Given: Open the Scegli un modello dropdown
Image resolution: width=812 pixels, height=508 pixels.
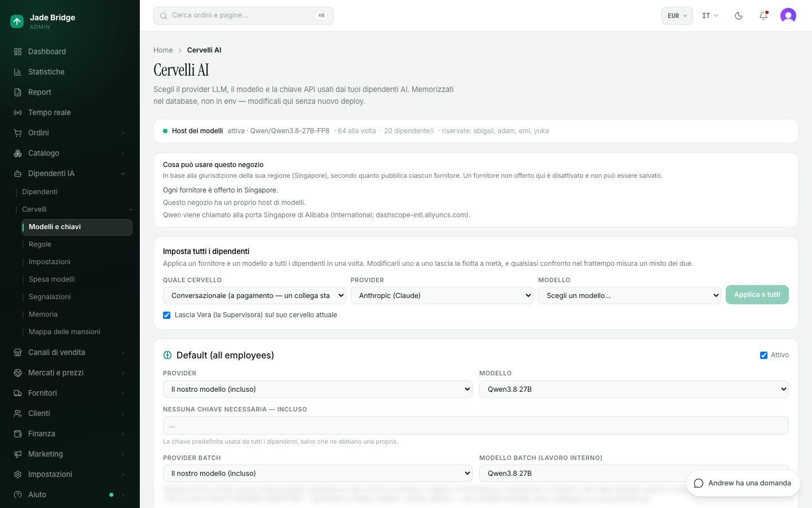Looking at the screenshot, I should click(630, 295).
